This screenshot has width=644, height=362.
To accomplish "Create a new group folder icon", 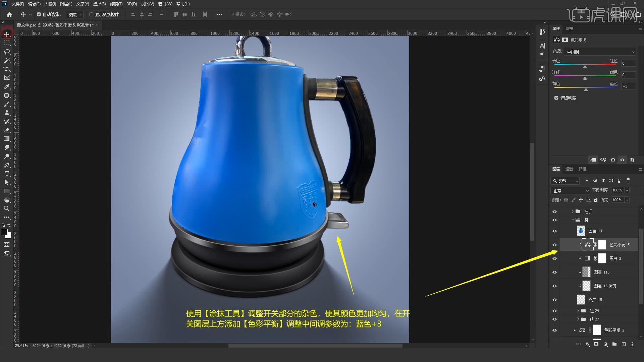I will [614, 344].
